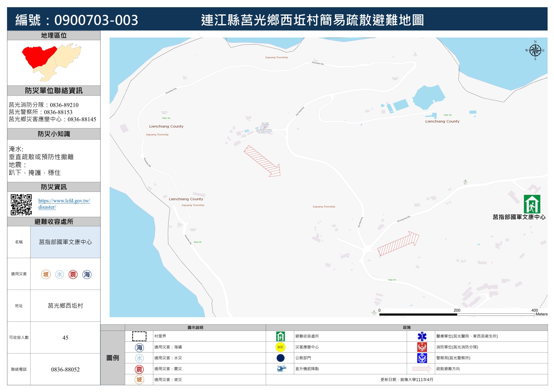Viewport: 554px width, 392px height.
Task: Click the QR code image
Action: (21, 205)
